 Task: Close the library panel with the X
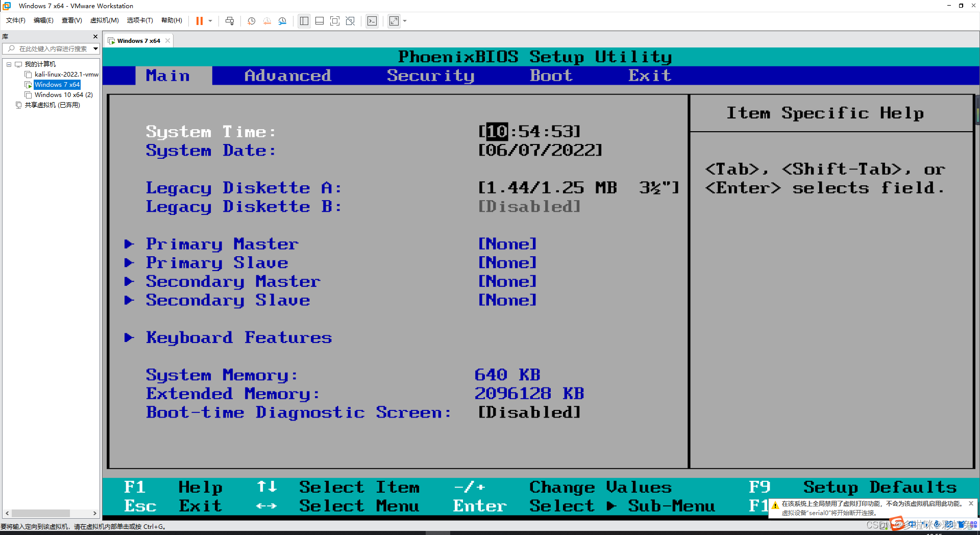click(x=95, y=37)
